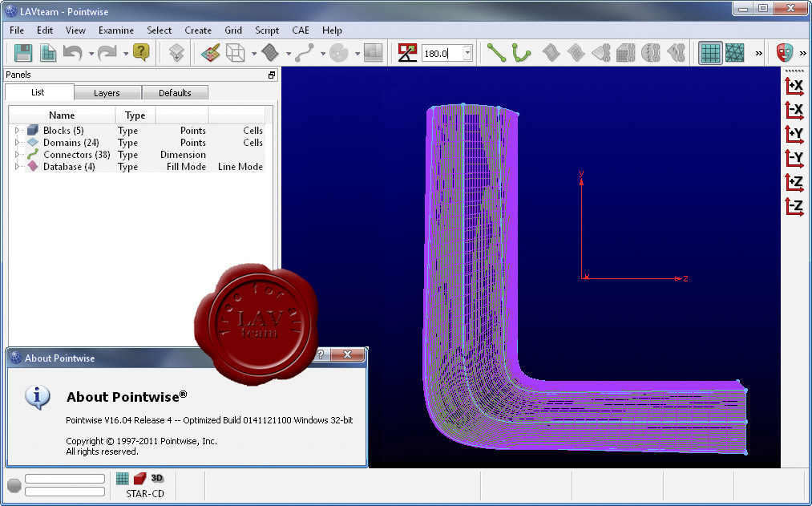Set view to +X direction

click(x=794, y=86)
